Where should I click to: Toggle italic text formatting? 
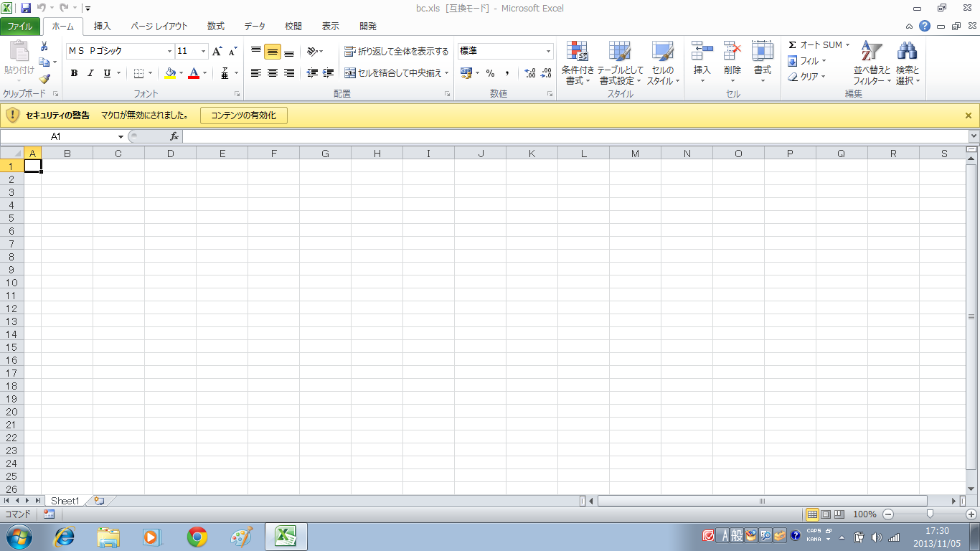tap(90, 73)
